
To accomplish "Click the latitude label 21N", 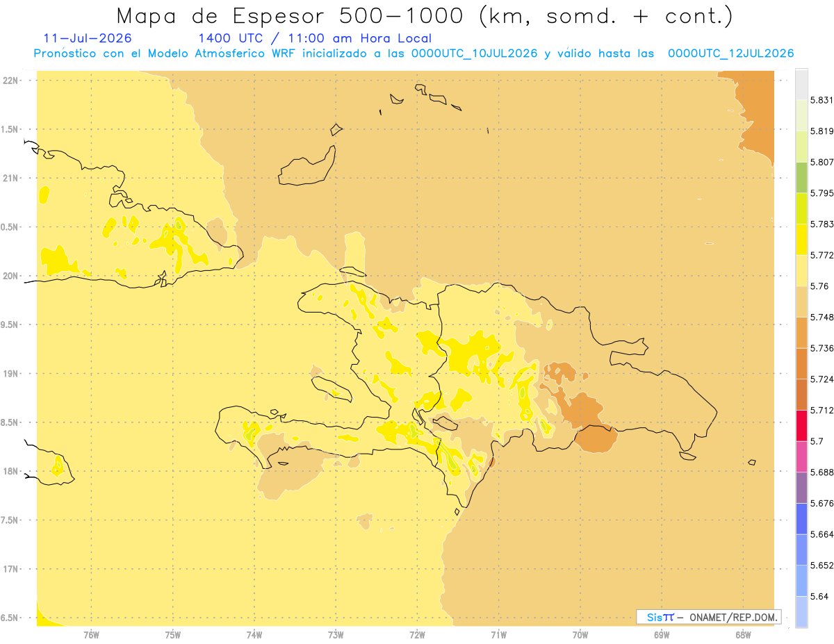I will tap(11, 179).
